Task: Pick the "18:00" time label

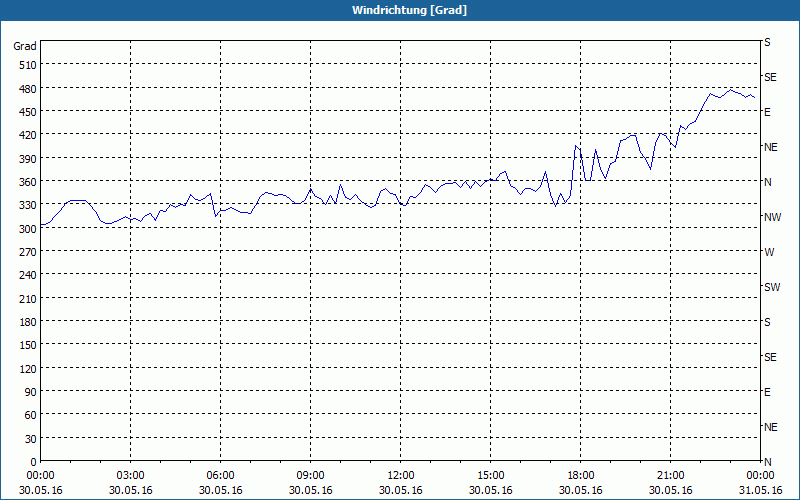Action: [x=581, y=476]
